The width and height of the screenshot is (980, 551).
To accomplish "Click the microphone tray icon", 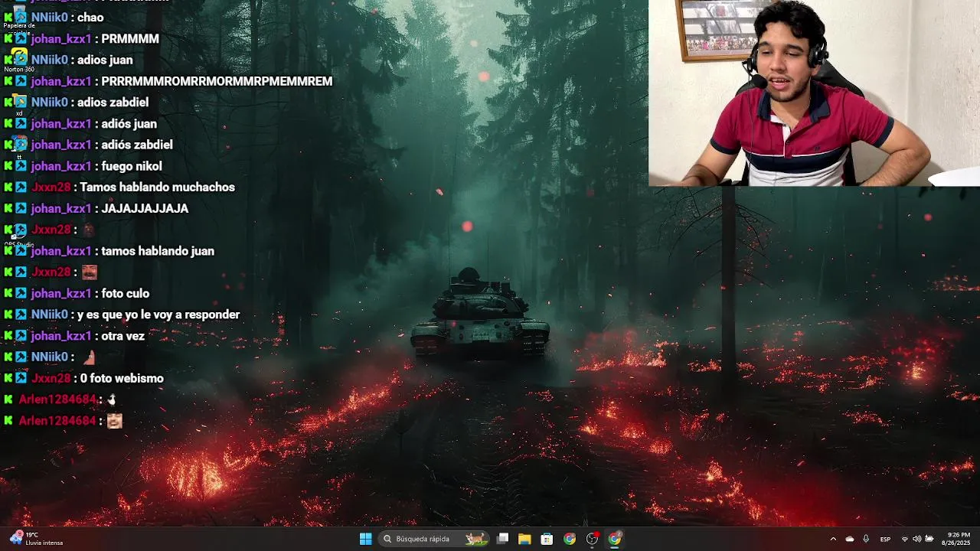I will tap(866, 539).
